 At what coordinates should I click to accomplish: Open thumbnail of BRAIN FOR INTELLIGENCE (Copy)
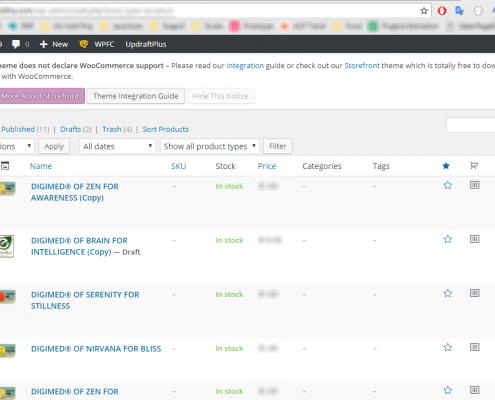coord(7,246)
